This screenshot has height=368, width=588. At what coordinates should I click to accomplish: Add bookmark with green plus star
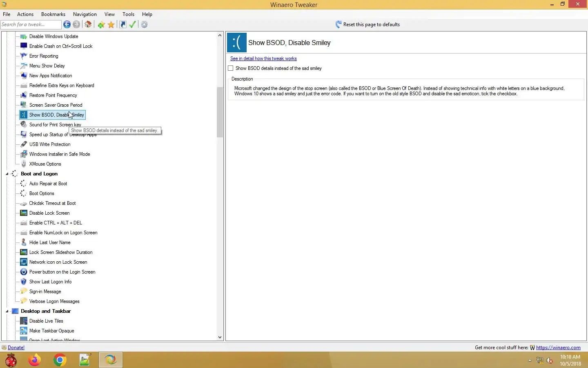click(x=101, y=25)
